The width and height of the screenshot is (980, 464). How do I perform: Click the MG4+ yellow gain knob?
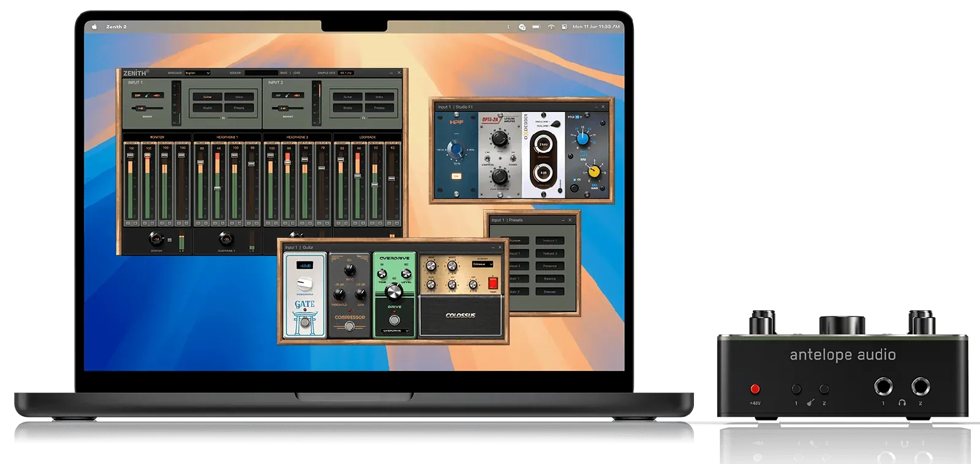[x=594, y=172]
